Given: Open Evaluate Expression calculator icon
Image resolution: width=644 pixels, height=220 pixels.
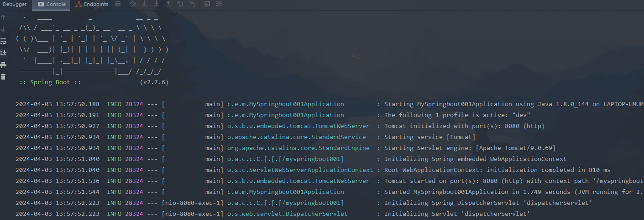Looking at the screenshot, I should [x=207, y=4].
